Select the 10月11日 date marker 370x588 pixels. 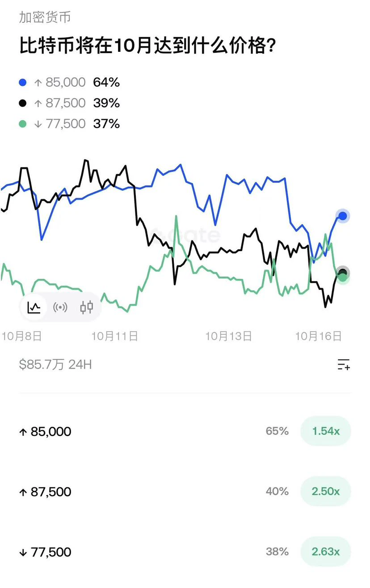115,336
